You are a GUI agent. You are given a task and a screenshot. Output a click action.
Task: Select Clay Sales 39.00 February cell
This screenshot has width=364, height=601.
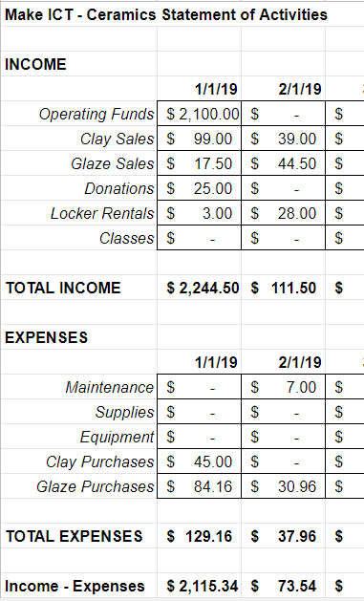(x=283, y=139)
